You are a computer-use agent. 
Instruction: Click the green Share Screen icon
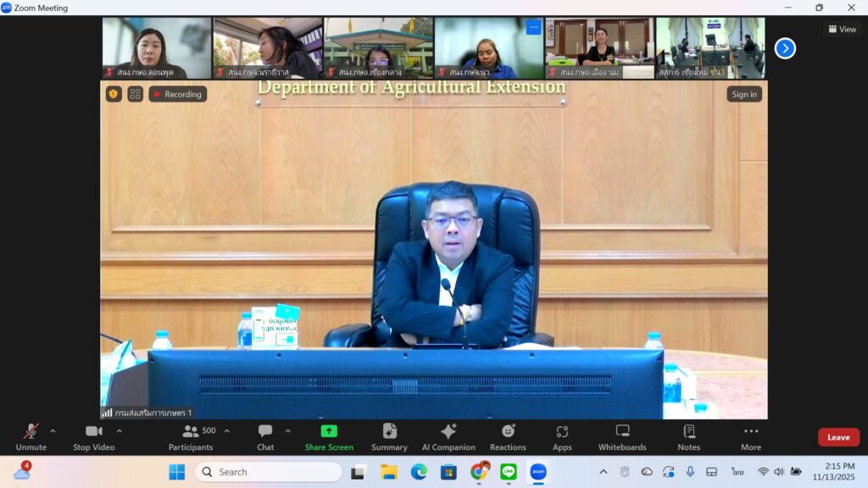pos(329,431)
